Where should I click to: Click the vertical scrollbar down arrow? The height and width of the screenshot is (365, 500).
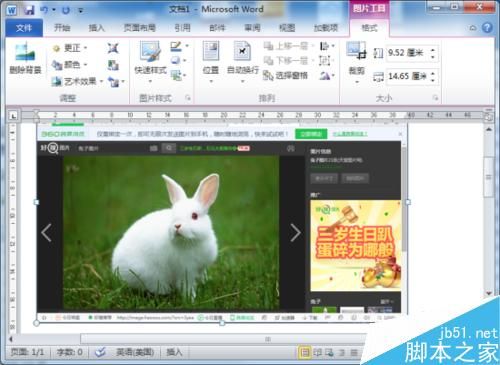tap(489, 293)
